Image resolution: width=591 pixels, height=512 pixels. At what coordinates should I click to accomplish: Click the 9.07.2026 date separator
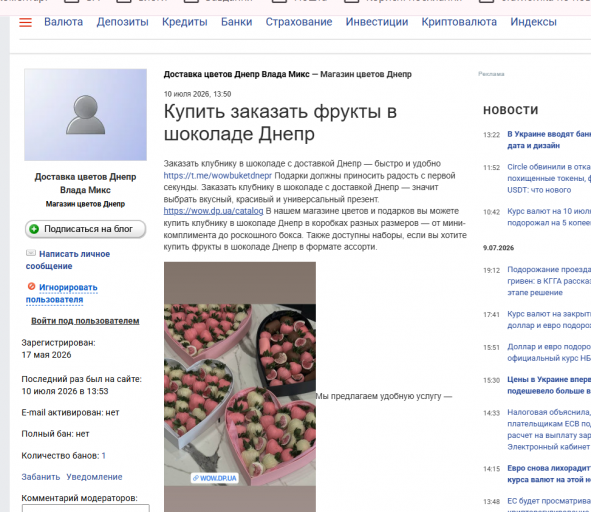tap(498, 248)
